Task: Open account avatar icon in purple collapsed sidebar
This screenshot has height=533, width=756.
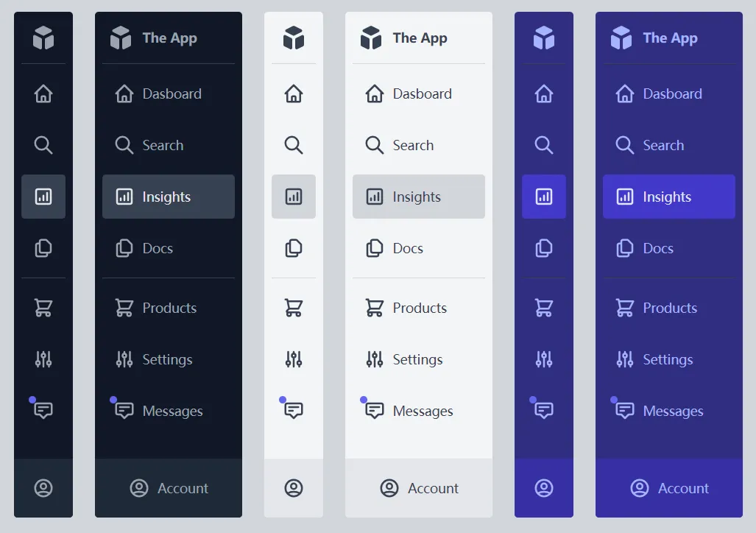Action: pos(544,488)
